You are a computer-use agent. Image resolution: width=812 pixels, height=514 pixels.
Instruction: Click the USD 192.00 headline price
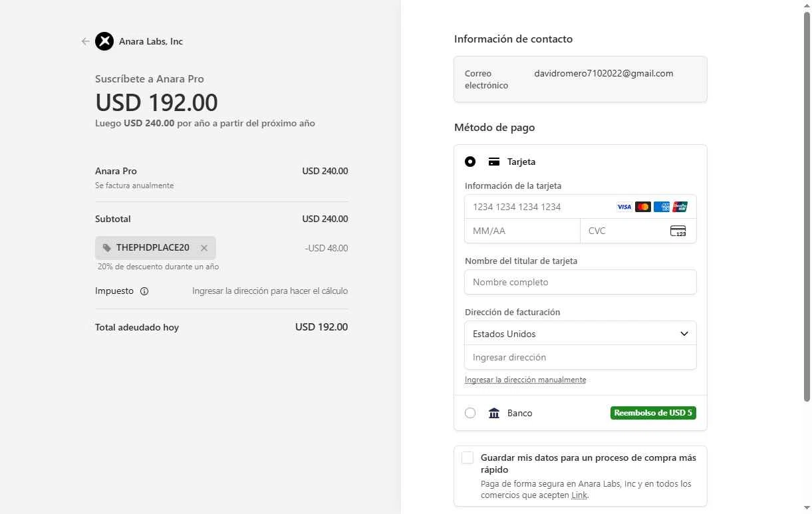point(156,102)
